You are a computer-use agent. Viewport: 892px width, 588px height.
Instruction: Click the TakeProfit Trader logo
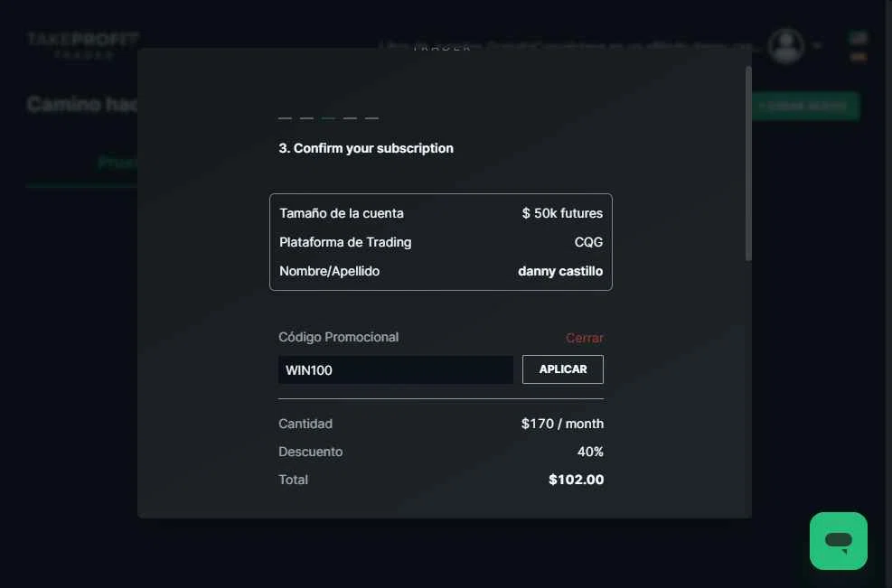point(82,44)
